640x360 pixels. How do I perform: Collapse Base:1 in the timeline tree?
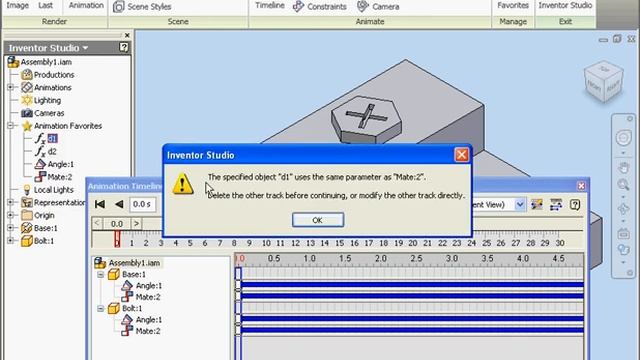(100, 274)
